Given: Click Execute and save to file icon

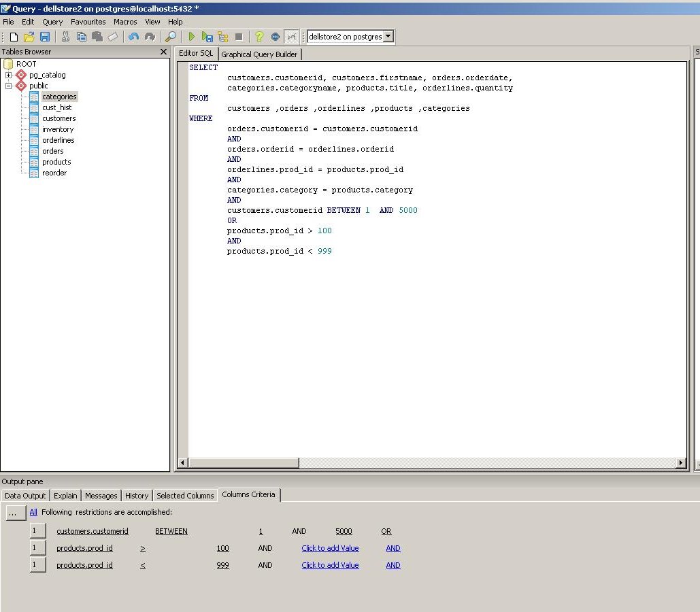Looking at the screenshot, I should pos(207,37).
